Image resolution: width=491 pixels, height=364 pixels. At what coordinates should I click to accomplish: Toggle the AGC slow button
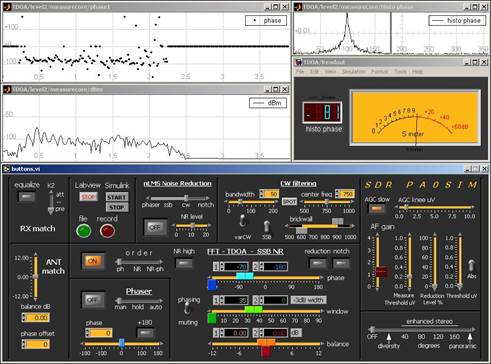point(376,209)
